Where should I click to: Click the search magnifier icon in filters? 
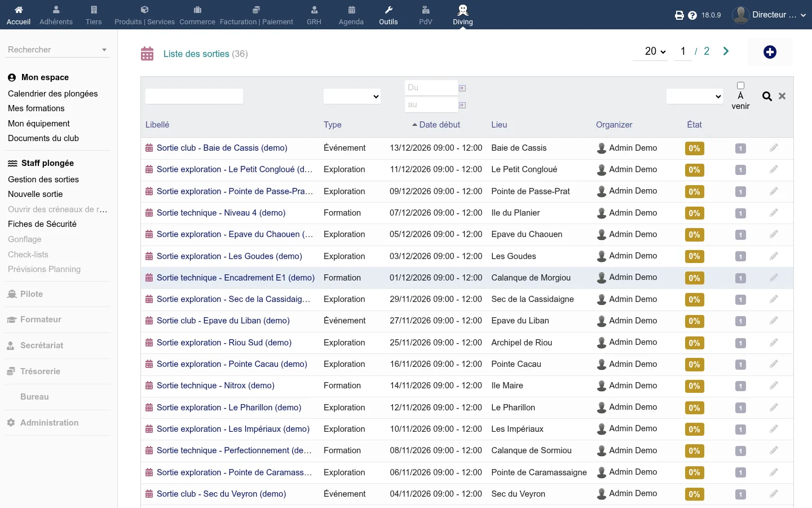tap(767, 97)
